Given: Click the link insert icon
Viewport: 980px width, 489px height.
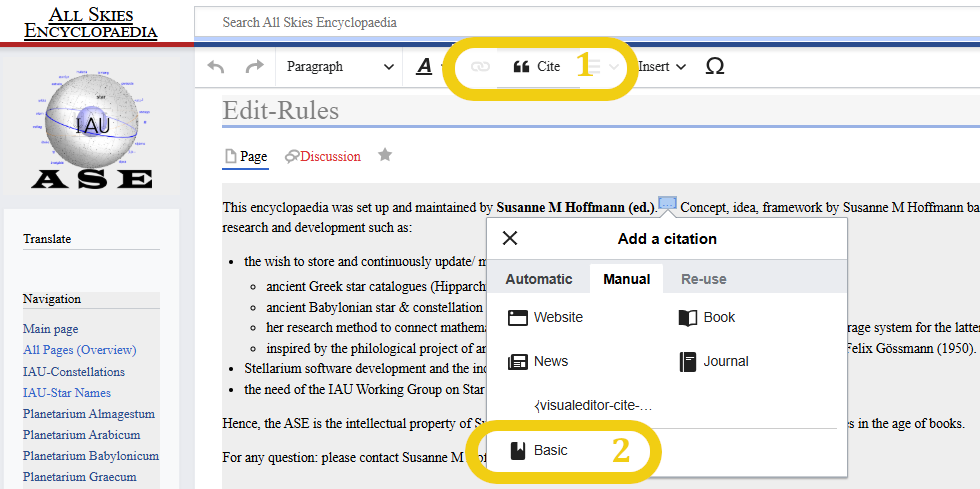Looking at the screenshot, I should [x=481, y=67].
